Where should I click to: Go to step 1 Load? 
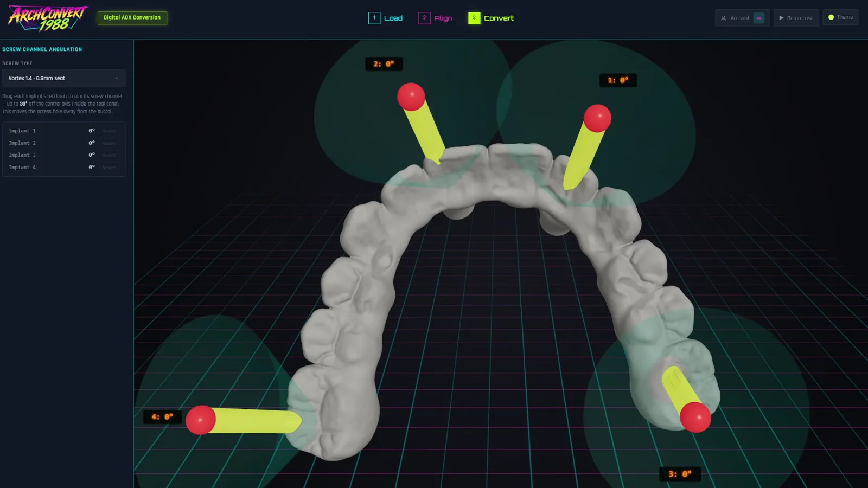coord(386,18)
